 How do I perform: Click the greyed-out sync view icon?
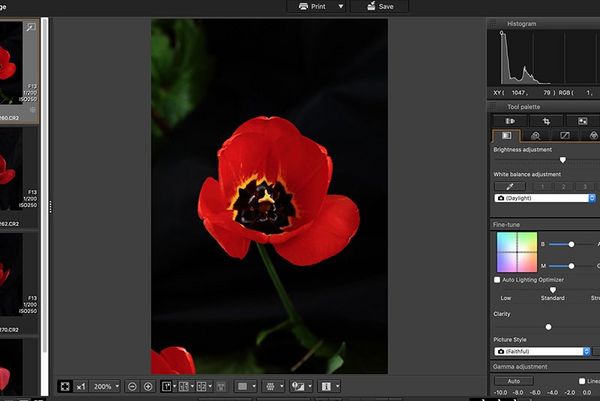click(x=221, y=386)
